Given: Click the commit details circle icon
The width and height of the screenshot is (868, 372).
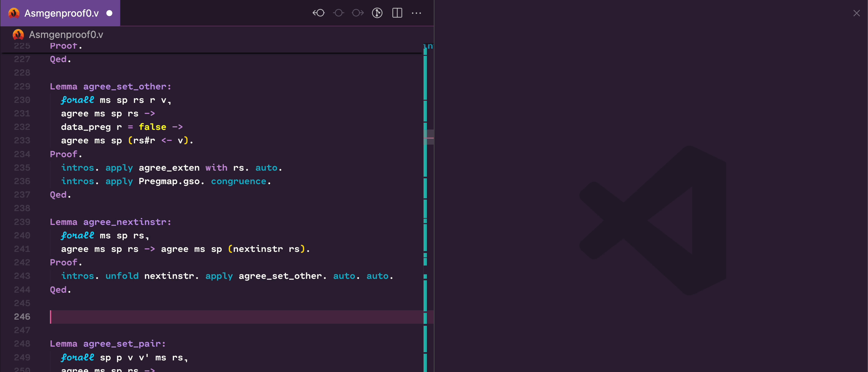Looking at the screenshot, I should (x=338, y=13).
